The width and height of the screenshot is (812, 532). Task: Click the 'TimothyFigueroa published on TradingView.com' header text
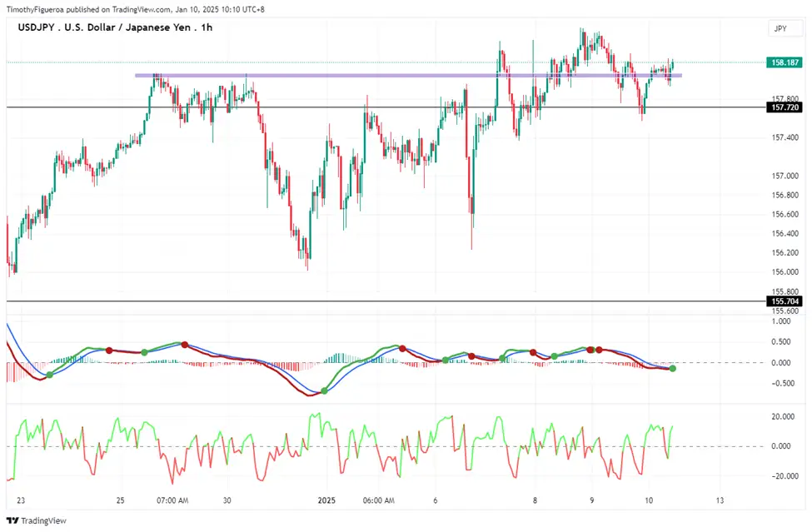(x=88, y=9)
